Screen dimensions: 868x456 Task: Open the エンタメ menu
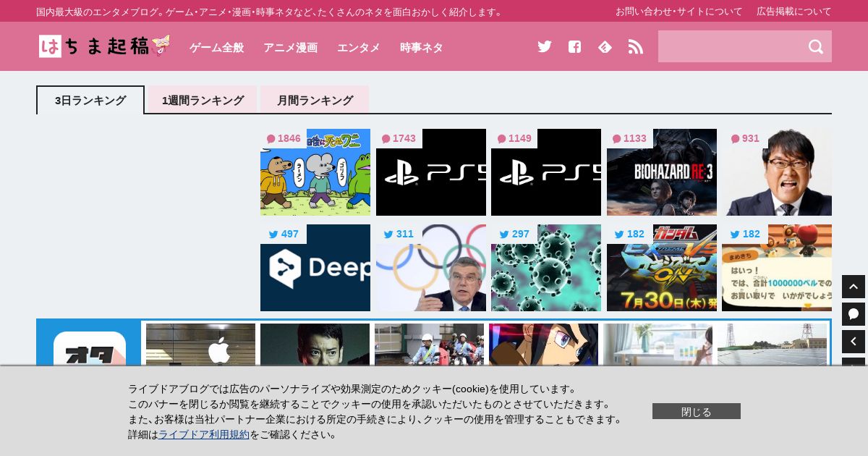pyautogui.click(x=358, y=47)
